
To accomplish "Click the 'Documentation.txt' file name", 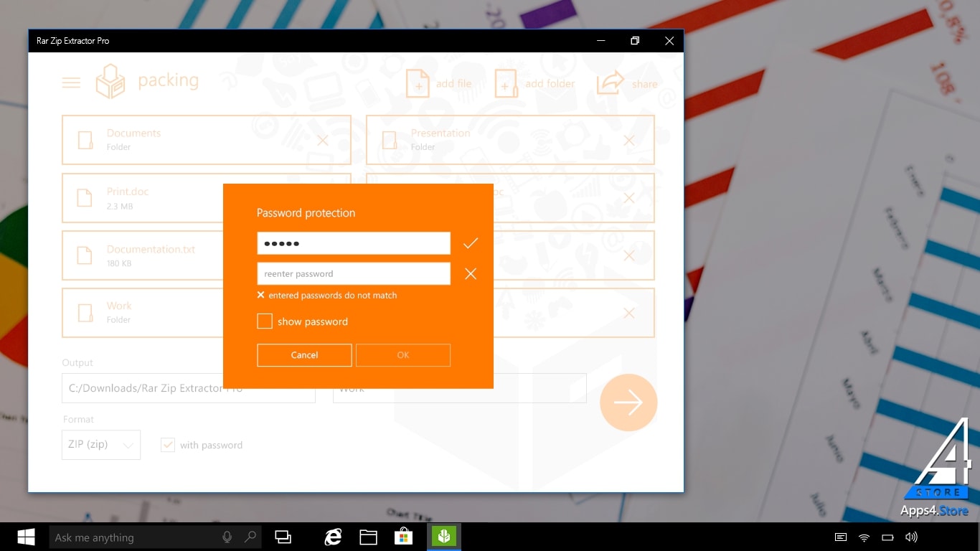I will click(x=151, y=249).
